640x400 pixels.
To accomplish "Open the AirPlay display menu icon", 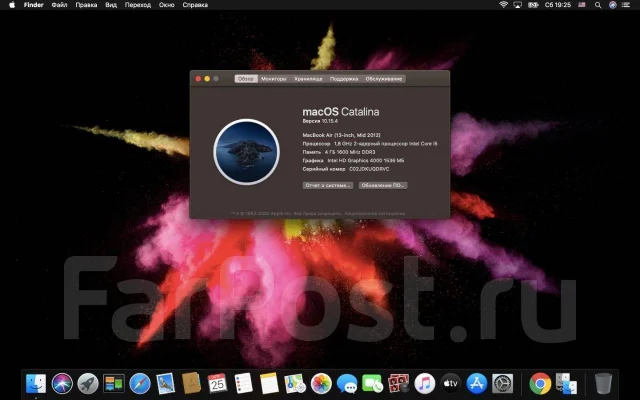I will [518, 5].
